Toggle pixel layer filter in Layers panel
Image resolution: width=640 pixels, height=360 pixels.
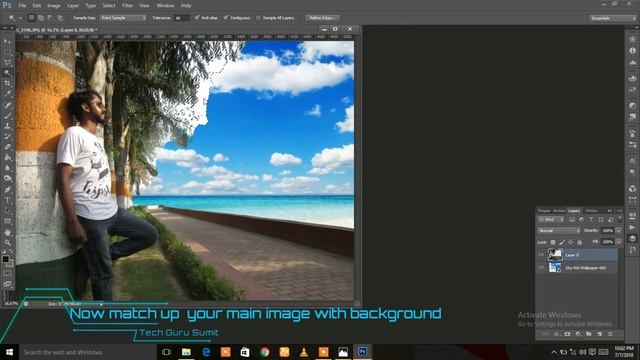click(572, 220)
